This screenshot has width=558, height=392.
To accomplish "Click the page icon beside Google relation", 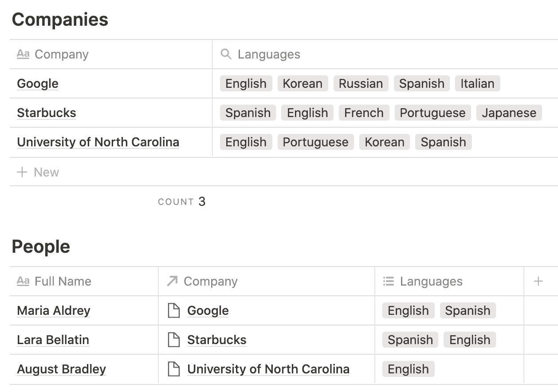I will 174,310.
